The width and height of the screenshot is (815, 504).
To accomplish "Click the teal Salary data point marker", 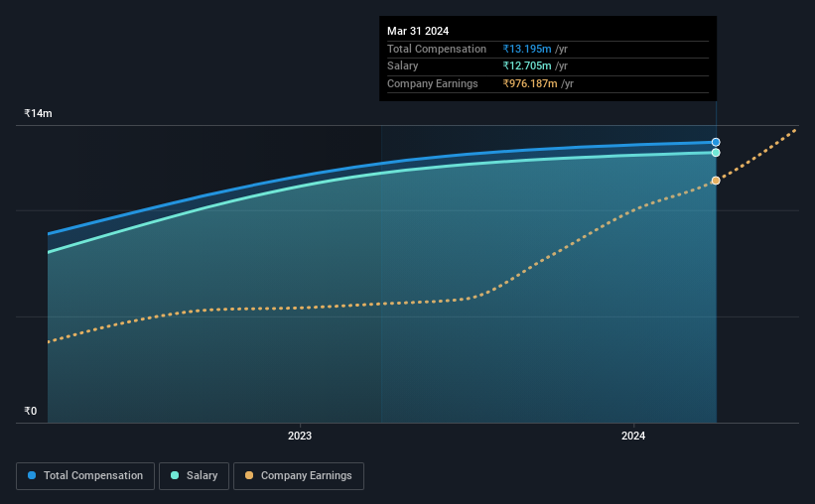I will (716, 153).
